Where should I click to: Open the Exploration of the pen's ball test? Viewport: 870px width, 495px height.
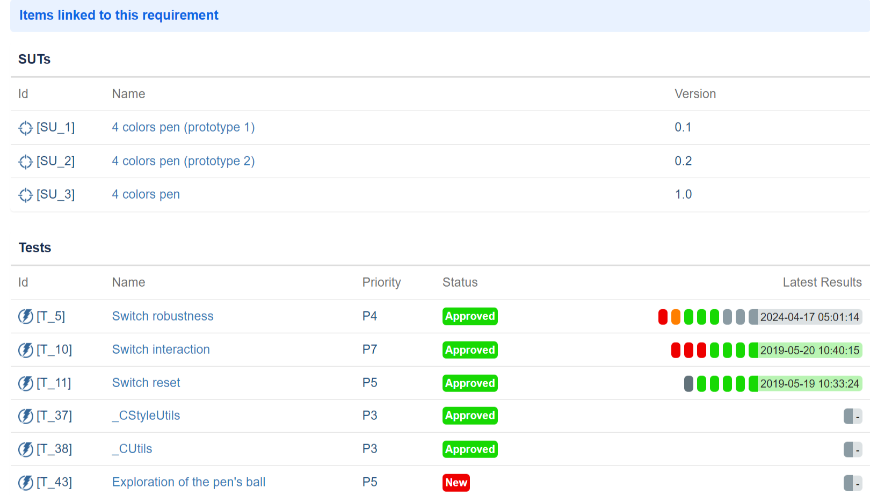click(x=189, y=482)
